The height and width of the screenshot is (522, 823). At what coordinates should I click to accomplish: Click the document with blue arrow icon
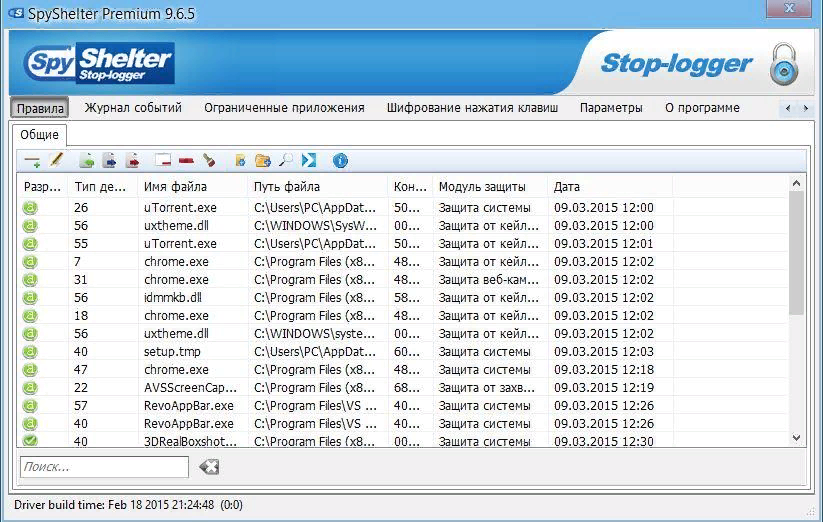pos(109,161)
